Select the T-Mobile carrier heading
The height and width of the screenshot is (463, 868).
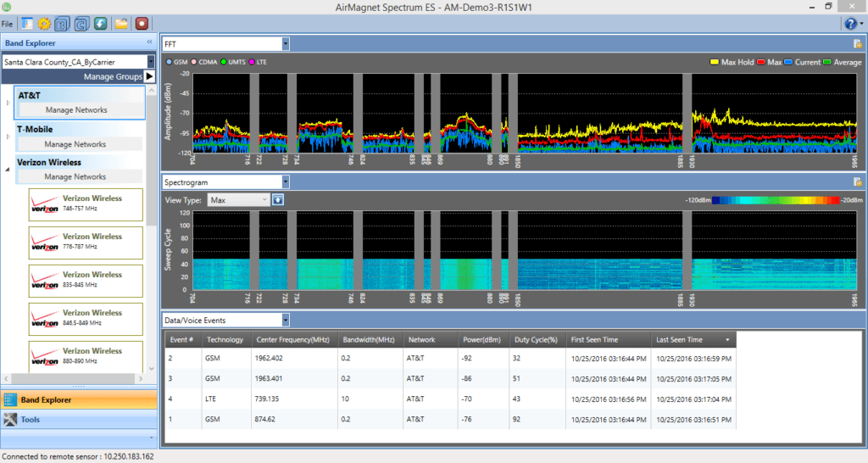pos(35,129)
